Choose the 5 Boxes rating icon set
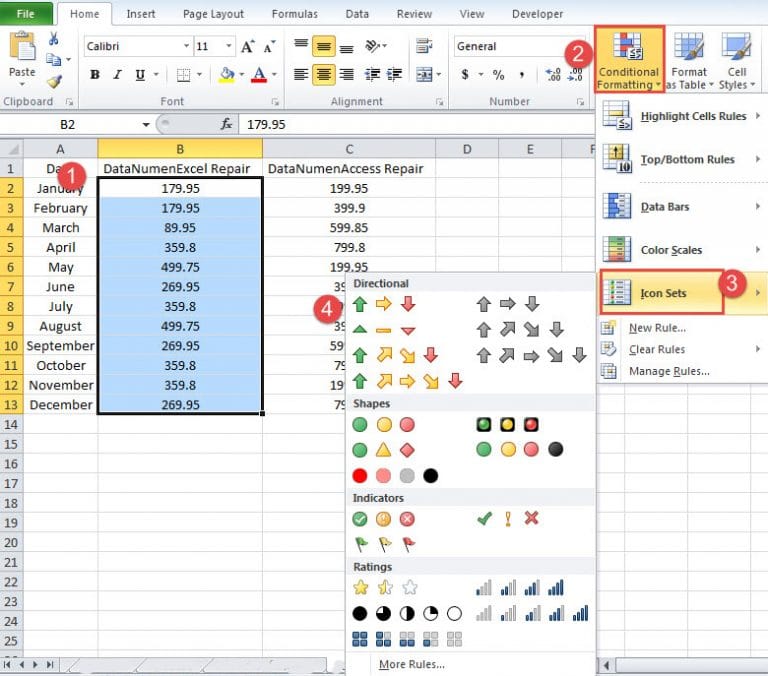This screenshot has width=768, height=676. point(407,638)
